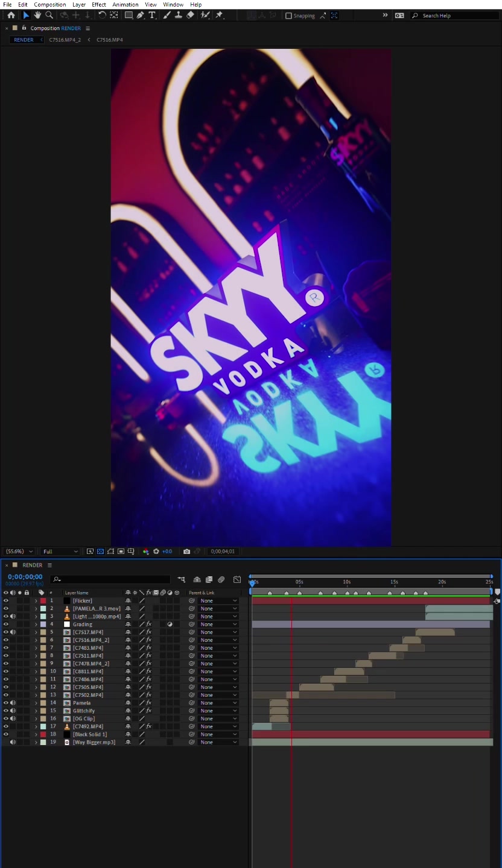Image resolution: width=502 pixels, height=868 pixels.
Task: Expand the Way Bigger.mp3 layer properties
Action: tap(36, 742)
